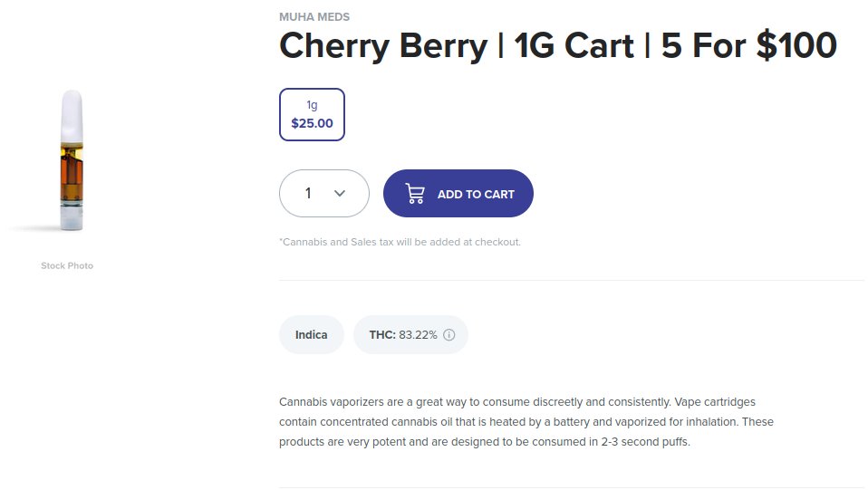Open the MUHA MEDS brand link
The image size is (868, 490).
[313, 17]
